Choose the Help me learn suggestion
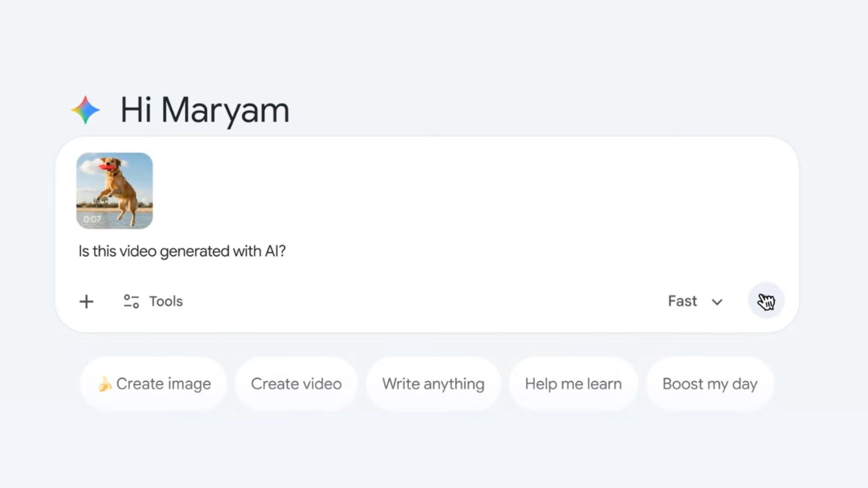868x488 pixels. pyautogui.click(x=573, y=384)
